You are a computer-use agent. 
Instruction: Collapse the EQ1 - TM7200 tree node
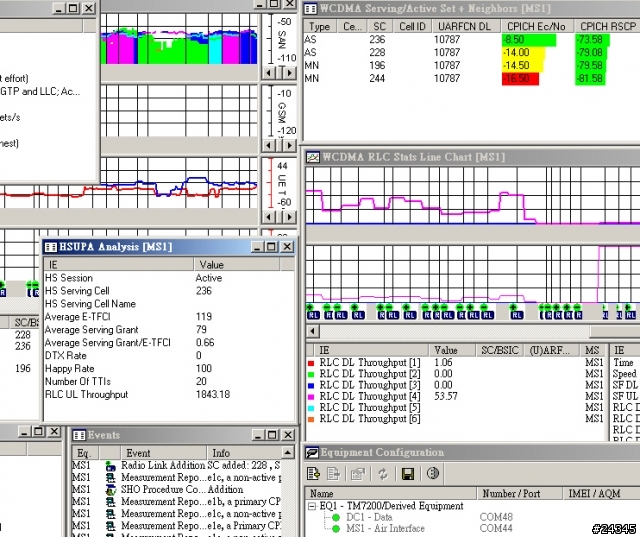[312, 507]
